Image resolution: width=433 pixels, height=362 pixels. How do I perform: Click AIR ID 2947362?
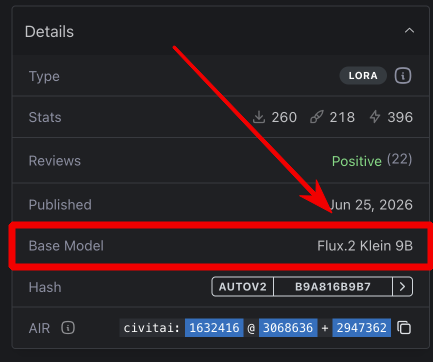[362, 328]
